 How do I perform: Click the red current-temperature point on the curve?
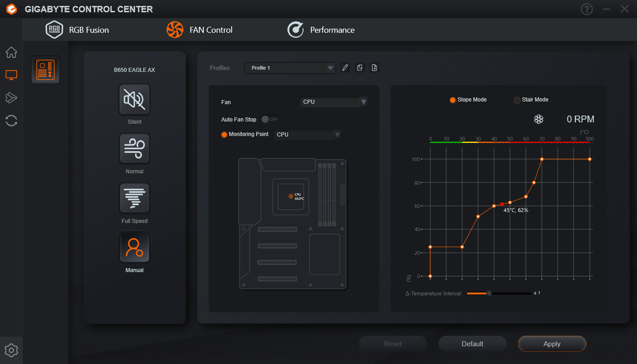[x=502, y=204]
